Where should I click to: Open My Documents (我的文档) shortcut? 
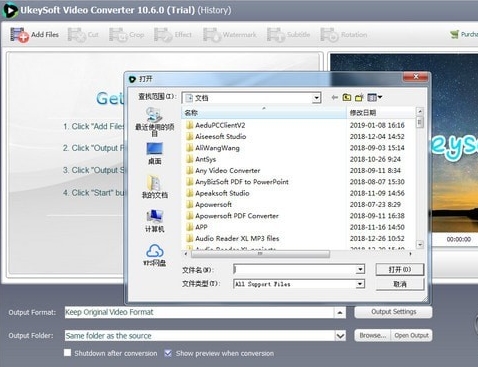(x=154, y=187)
